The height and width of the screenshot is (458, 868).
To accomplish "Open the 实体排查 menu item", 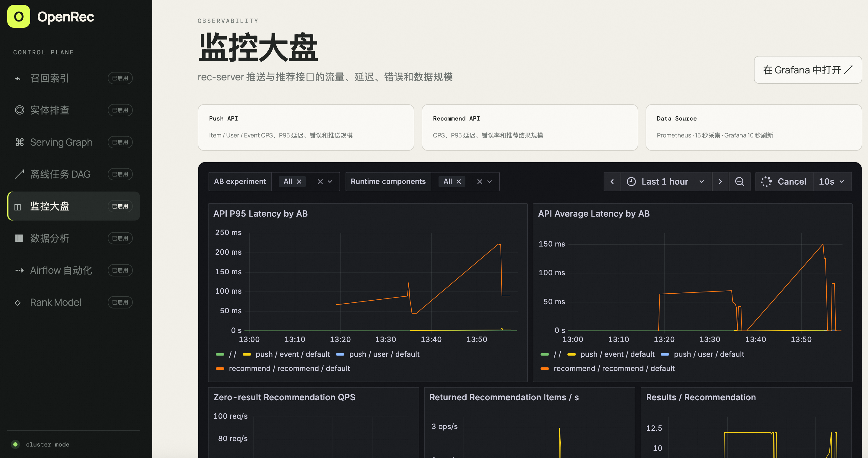I will coord(73,110).
